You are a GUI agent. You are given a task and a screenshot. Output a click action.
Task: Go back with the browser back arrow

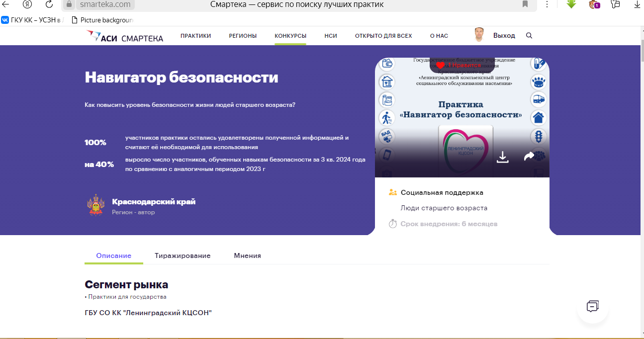(6, 4)
